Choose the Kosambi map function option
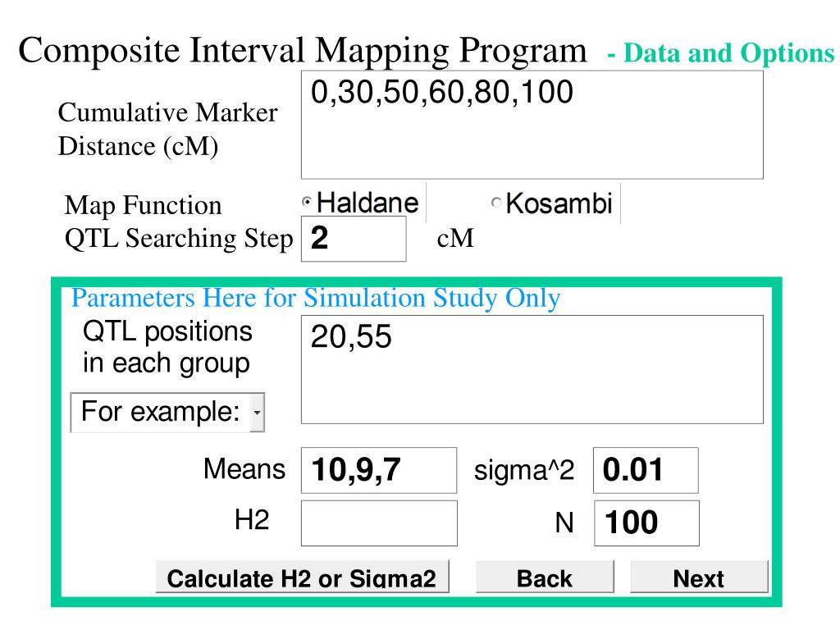The height and width of the screenshot is (630, 840). 496,203
